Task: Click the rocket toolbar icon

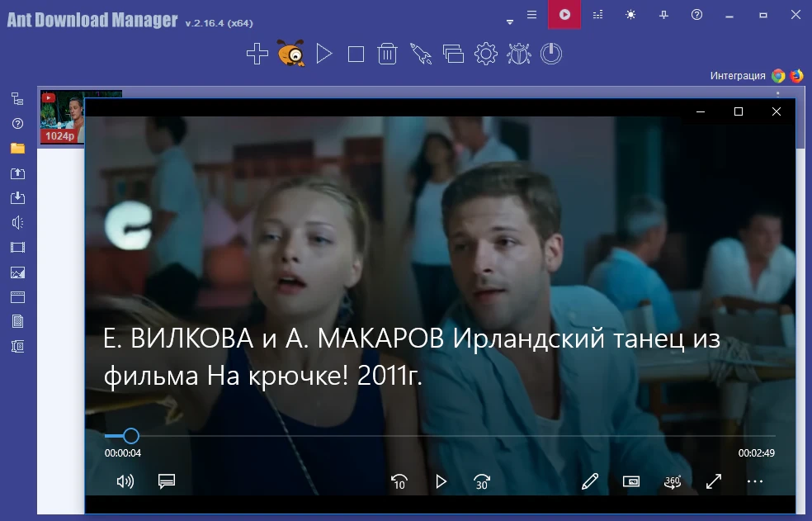Action: pos(421,54)
